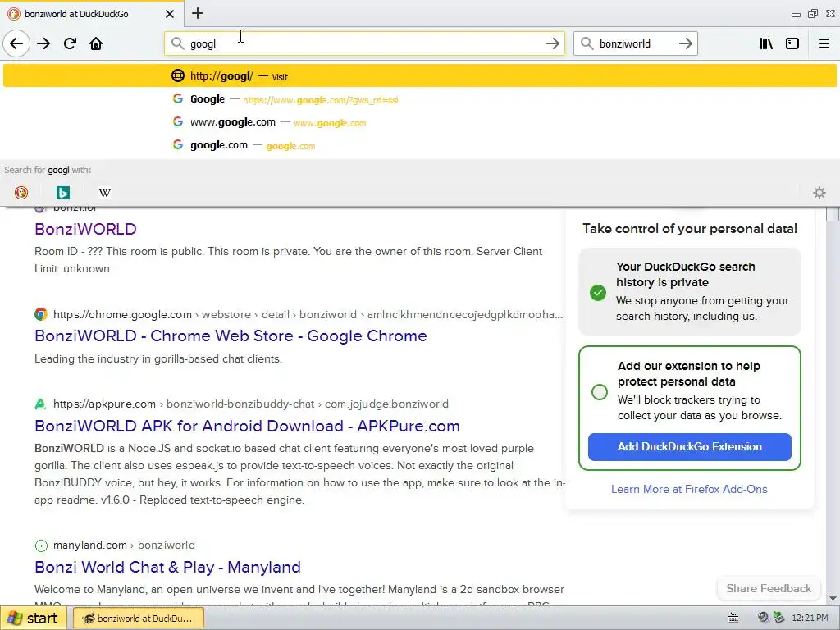Open the Library bookshelf icon
This screenshot has width=840, height=630.
pos(766,43)
